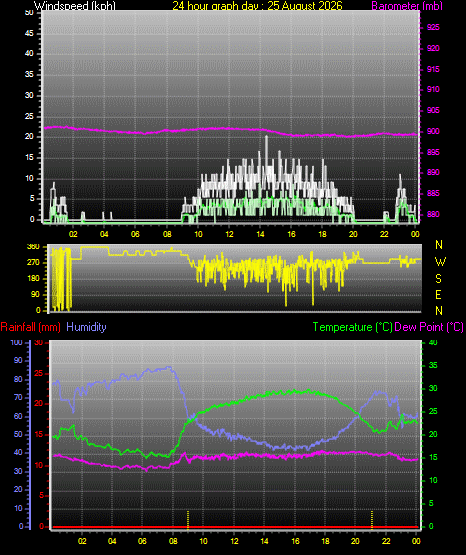Click the "Windspeed (kph)" chart title
The width and height of the screenshot is (466, 555).
75,6
